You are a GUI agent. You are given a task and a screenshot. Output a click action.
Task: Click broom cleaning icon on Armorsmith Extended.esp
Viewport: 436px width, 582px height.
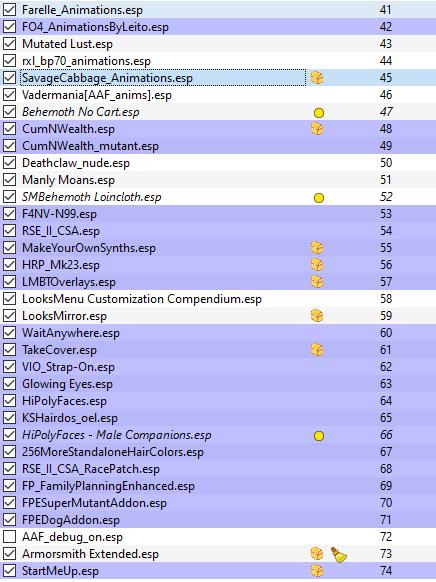[338, 555]
